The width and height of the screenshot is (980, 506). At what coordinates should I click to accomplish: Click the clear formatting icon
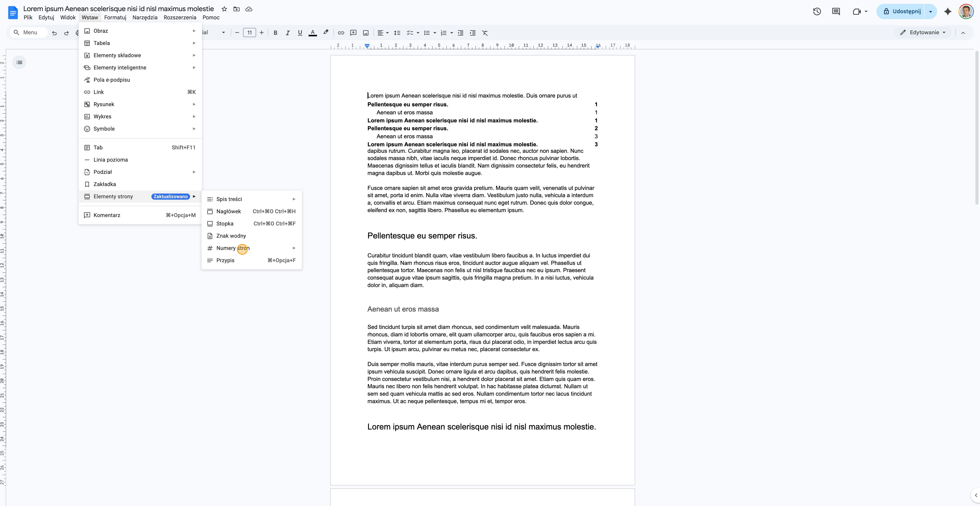[485, 33]
